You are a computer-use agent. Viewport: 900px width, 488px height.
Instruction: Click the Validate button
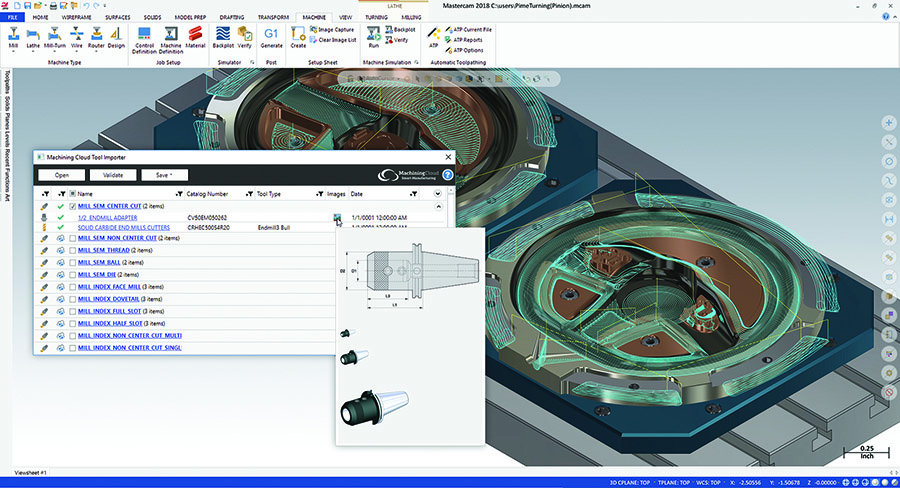click(112, 175)
